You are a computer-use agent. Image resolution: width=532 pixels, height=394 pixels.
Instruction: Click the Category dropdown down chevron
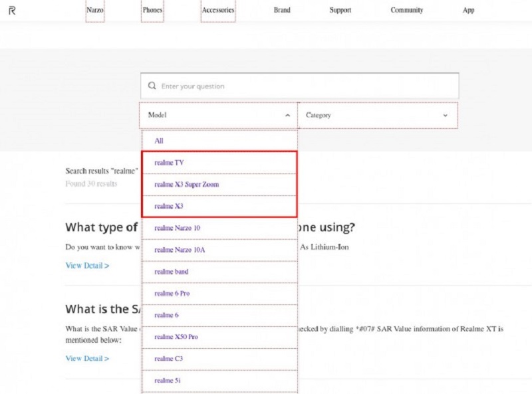coord(445,116)
